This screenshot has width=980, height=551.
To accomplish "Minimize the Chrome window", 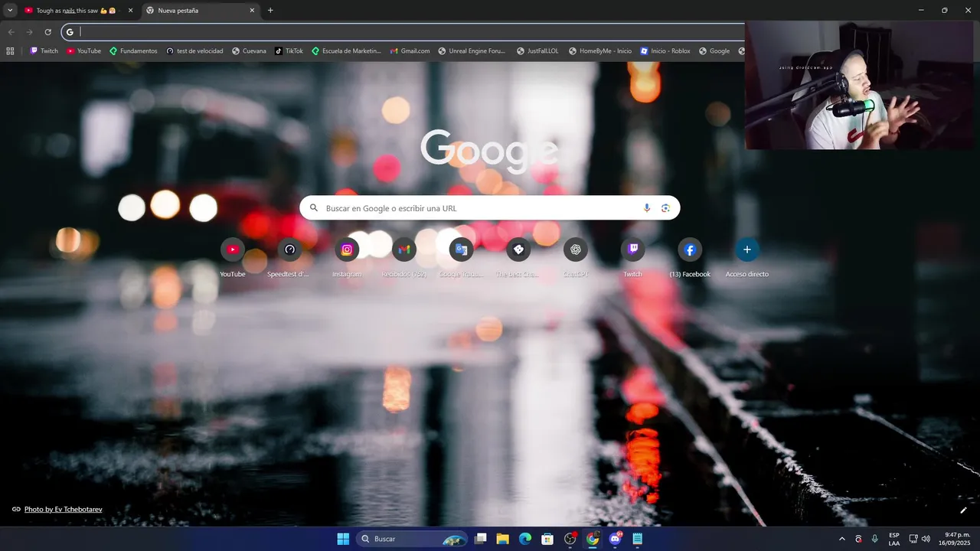I will click(921, 10).
